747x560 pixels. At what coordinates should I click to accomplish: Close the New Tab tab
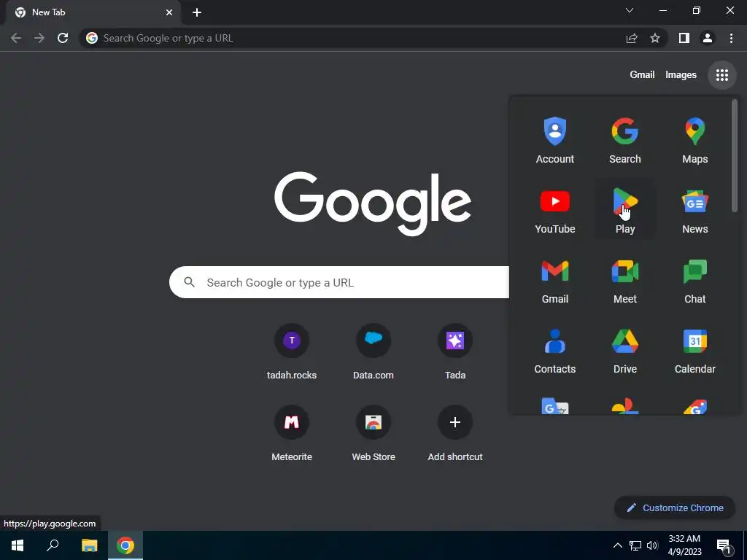pos(169,12)
